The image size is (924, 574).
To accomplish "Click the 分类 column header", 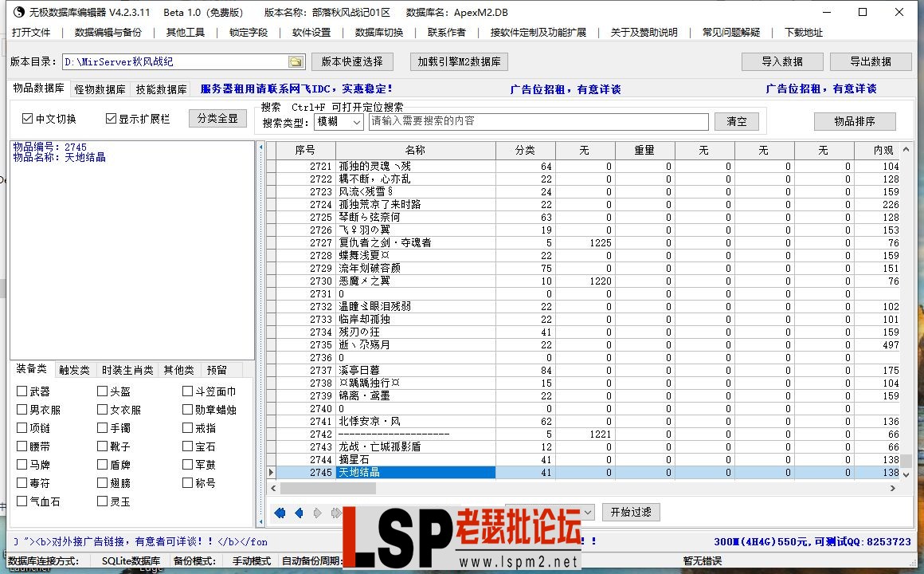I will click(x=525, y=151).
